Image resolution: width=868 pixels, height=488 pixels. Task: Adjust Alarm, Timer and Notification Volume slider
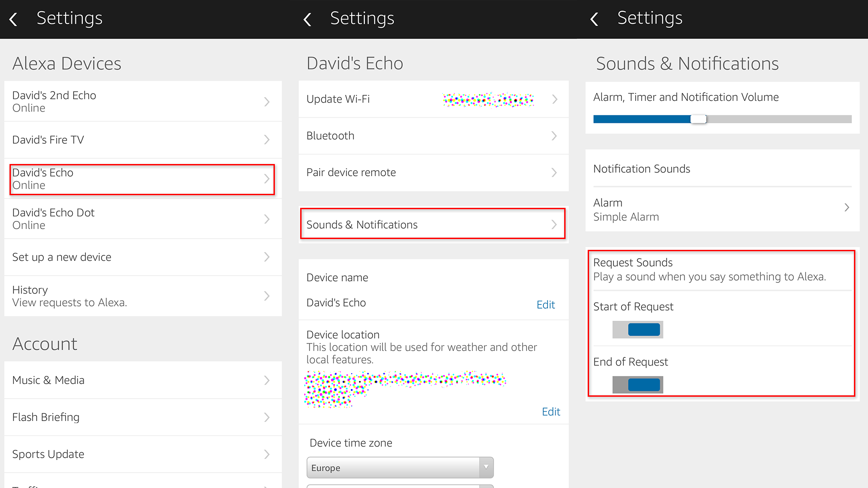(722, 119)
